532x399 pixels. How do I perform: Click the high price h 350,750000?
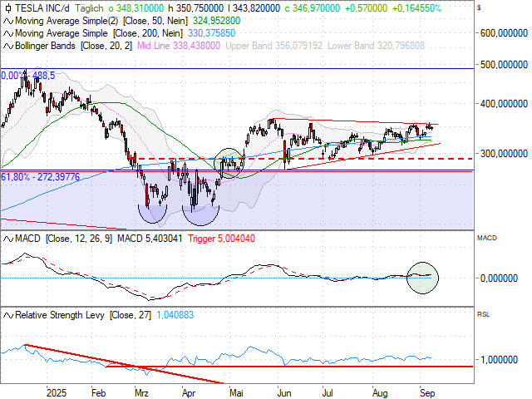pos(196,8)
